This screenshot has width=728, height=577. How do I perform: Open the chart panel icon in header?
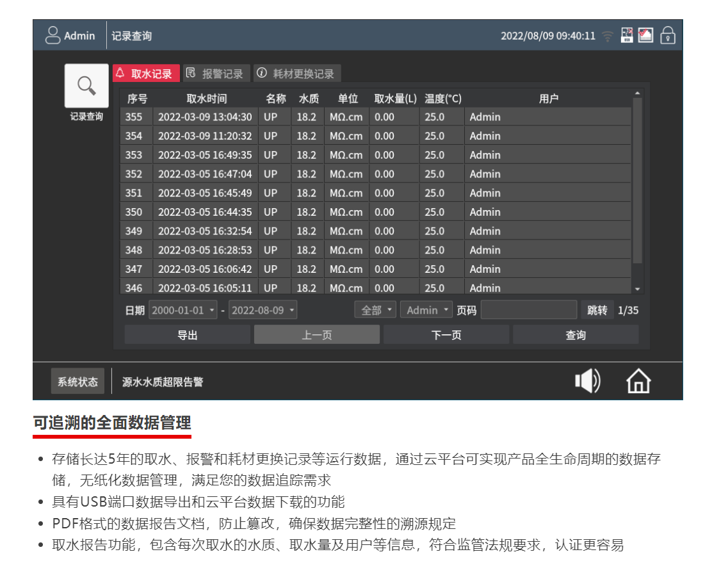coord(645,35)
